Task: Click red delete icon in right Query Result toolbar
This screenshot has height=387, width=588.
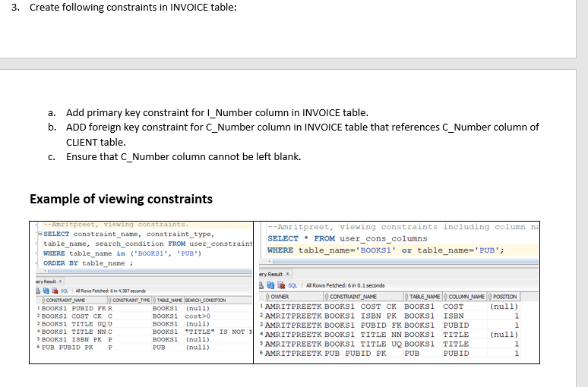Action: [281, 285]
